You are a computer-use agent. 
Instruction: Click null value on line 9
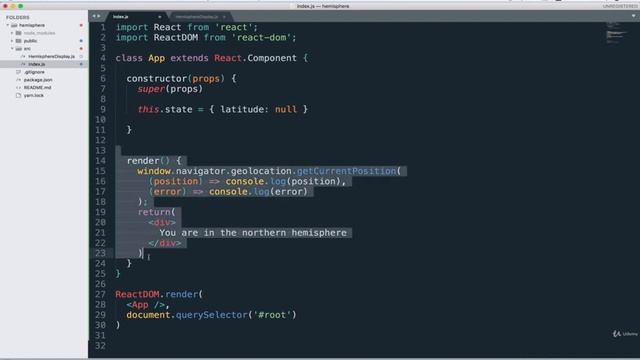click(x=286, y=109)
